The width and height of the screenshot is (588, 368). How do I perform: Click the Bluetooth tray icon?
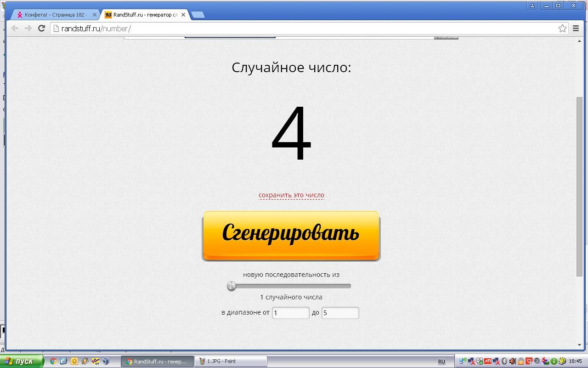(504, 361)
